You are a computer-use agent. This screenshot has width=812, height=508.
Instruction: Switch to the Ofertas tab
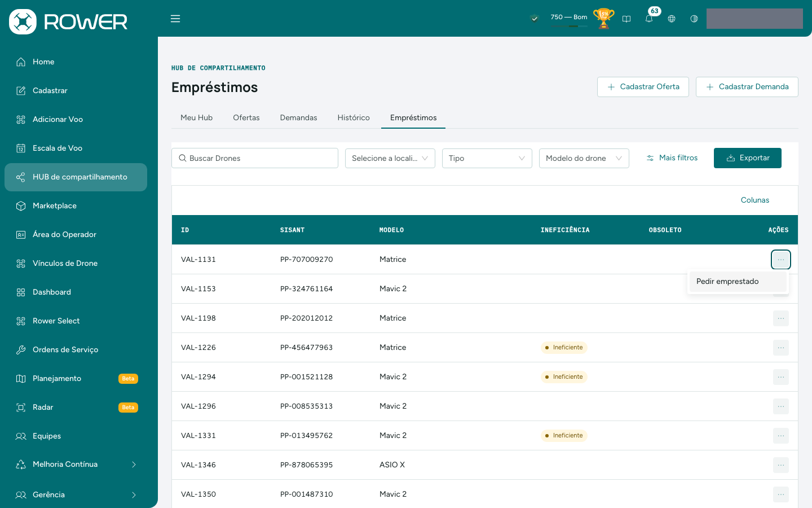click(246, 117)
